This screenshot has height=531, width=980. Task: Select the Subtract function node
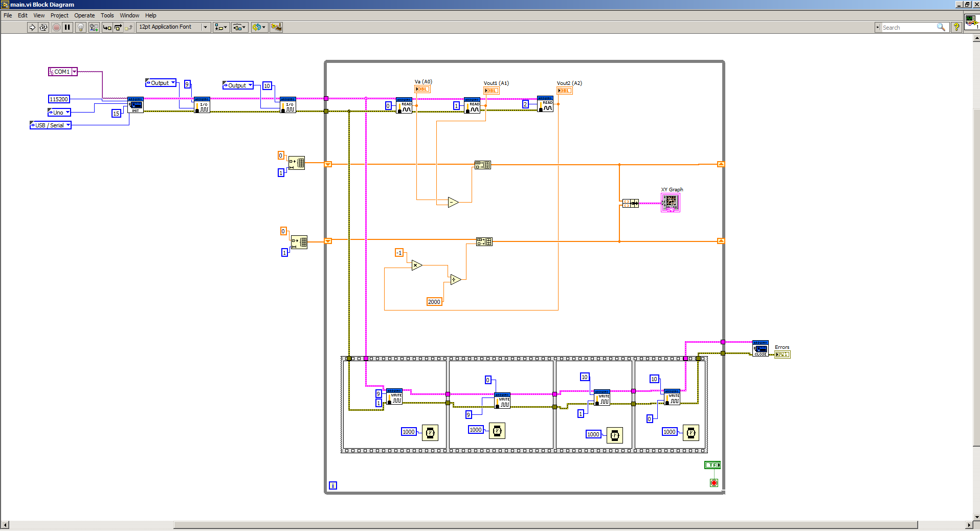pos(453,202)
